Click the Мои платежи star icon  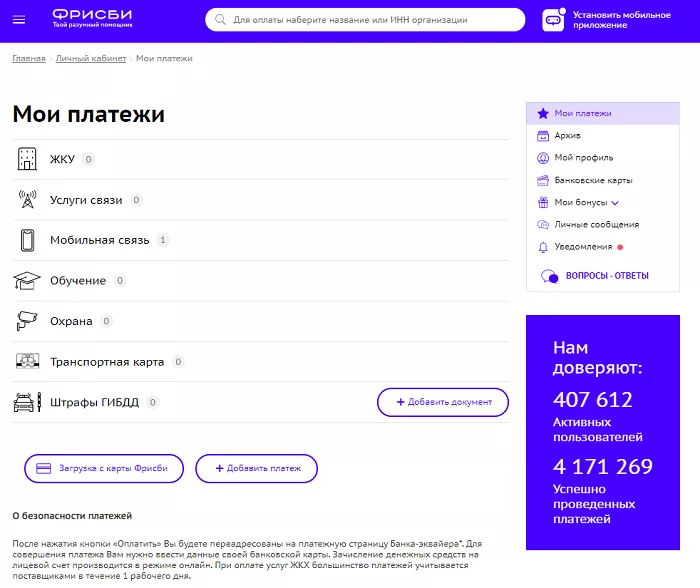click(x=543, y=113)
